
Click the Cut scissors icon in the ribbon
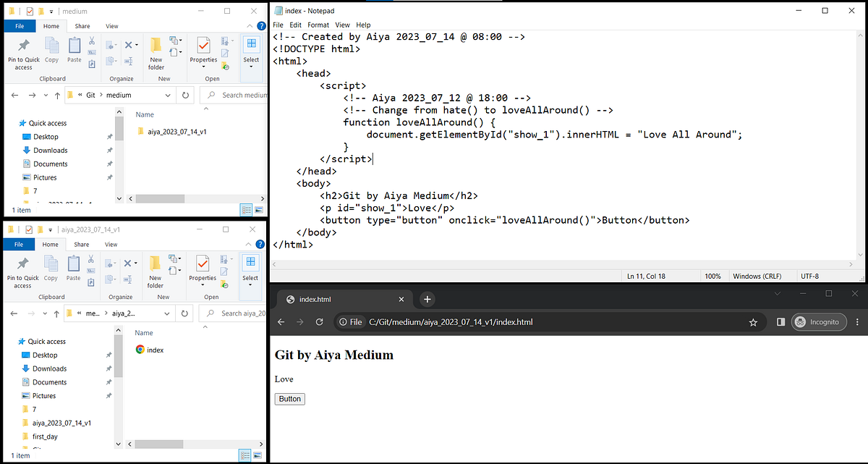click(x=91, y=41)
